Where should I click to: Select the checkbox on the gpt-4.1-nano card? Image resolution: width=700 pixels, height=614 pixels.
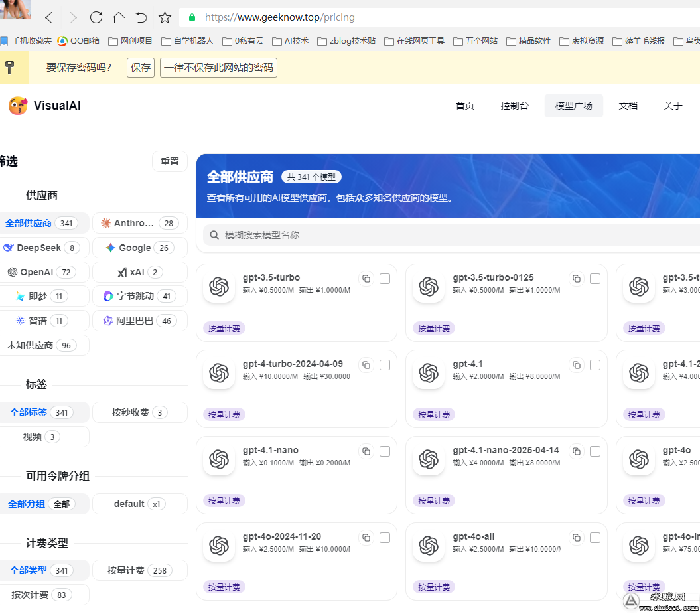(x=385, y=451)
